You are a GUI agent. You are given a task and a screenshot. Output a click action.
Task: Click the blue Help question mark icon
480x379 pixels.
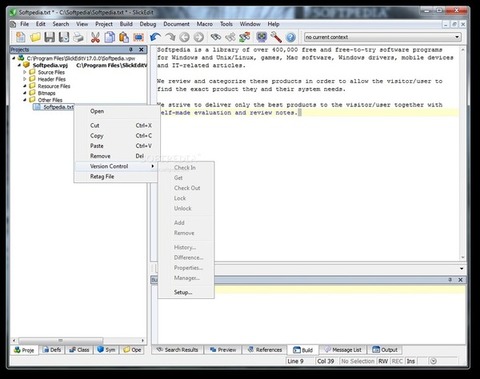pyautogui.click(x=291, y=37)
